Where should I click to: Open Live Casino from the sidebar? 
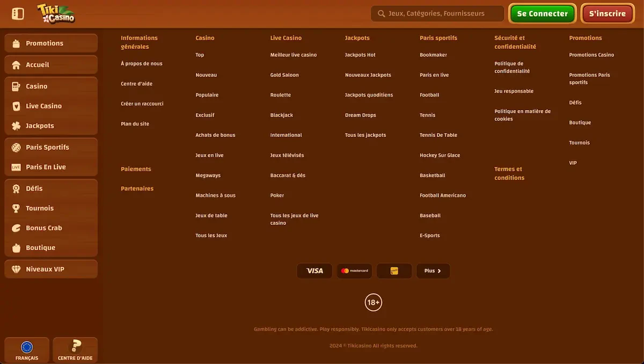click(51, 106)
